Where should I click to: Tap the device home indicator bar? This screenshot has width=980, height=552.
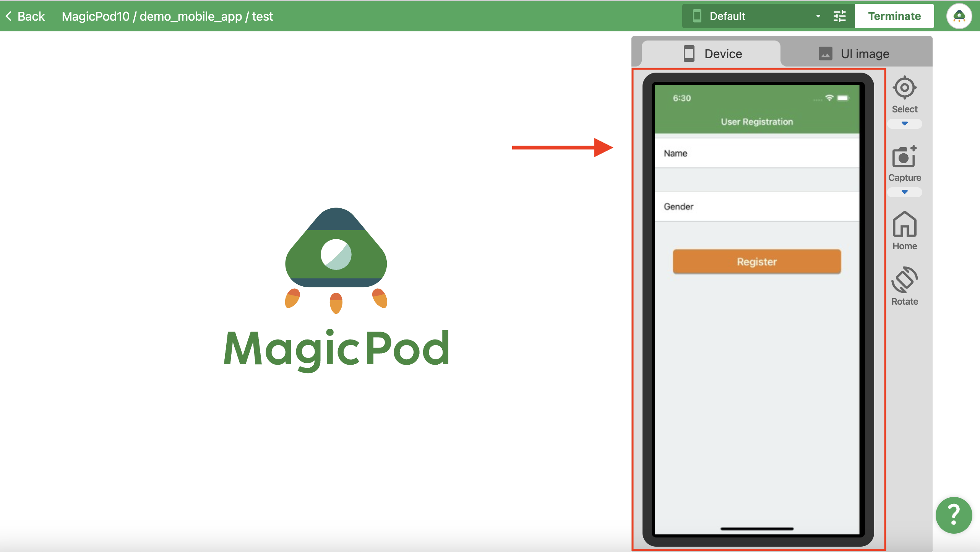tap(757, 529)
